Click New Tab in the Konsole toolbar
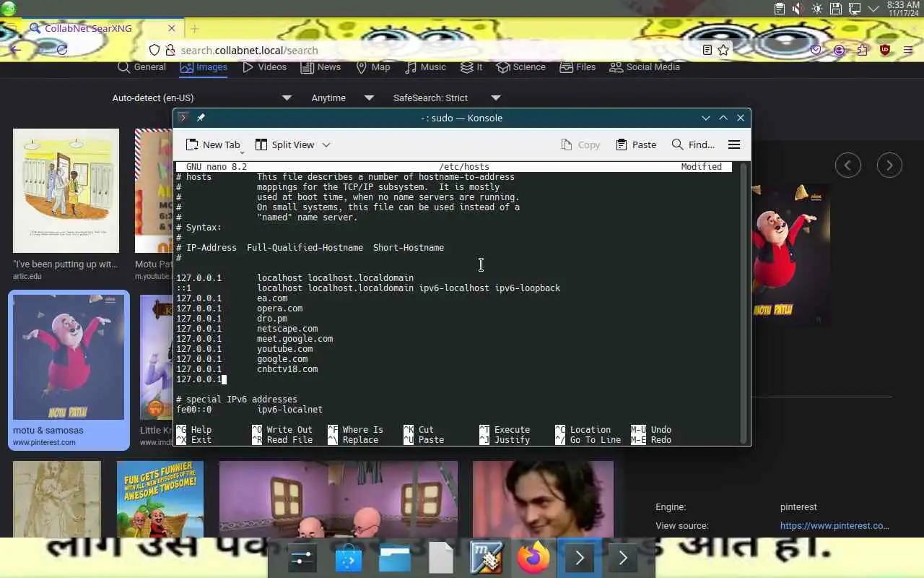 (x=213, y=144)
